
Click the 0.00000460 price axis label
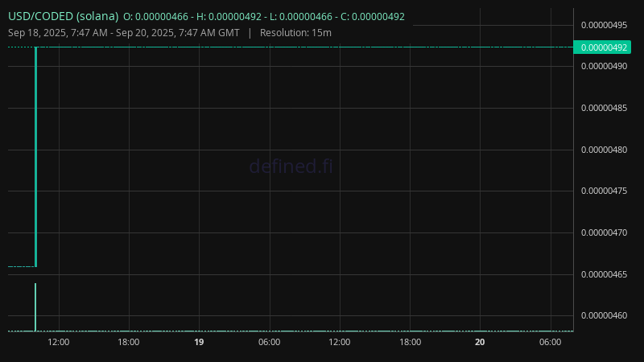(605, 315)
